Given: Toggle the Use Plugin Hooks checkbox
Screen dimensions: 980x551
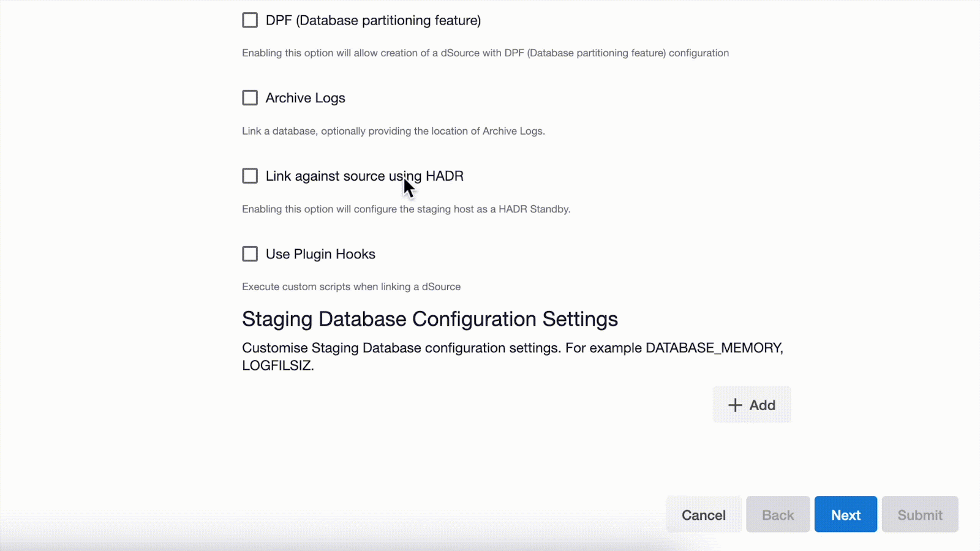Looking at the screenshot, I should 250,254.
